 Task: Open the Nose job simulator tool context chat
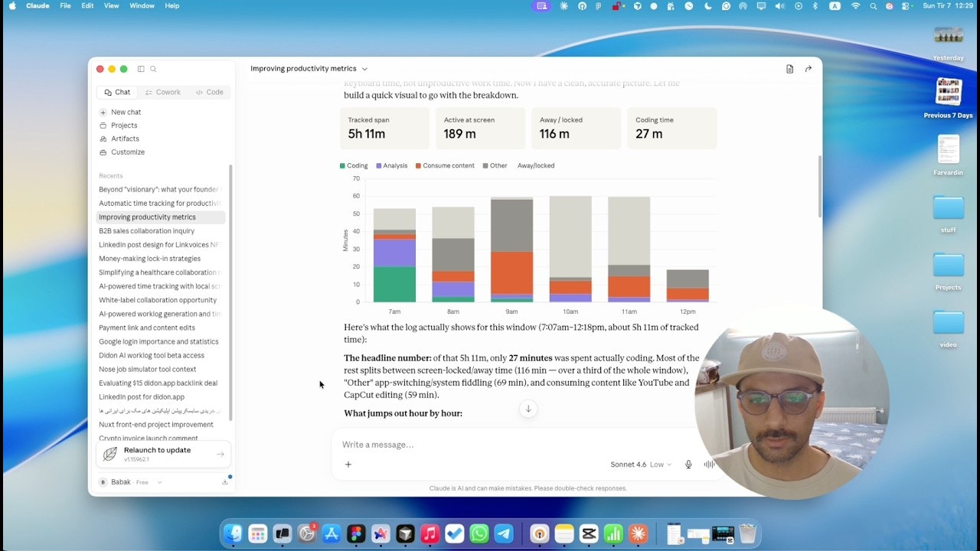(161, 369)
